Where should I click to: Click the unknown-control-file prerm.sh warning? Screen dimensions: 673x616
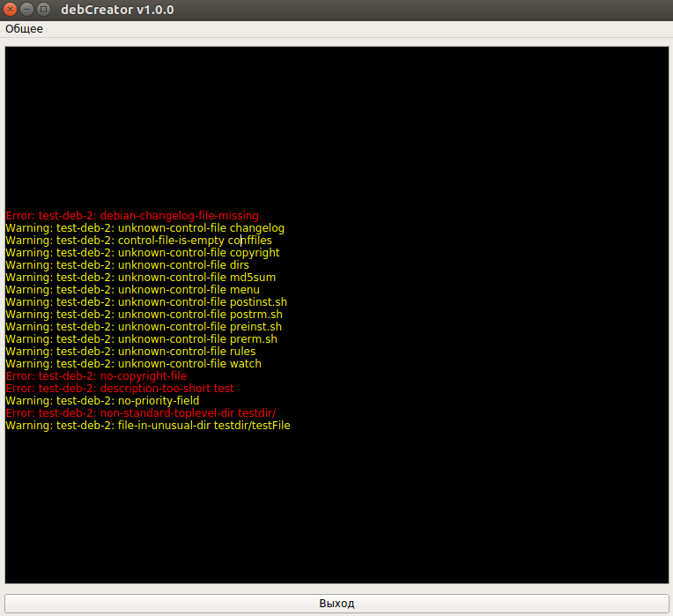pyautogui.click(x=142, y=339)
